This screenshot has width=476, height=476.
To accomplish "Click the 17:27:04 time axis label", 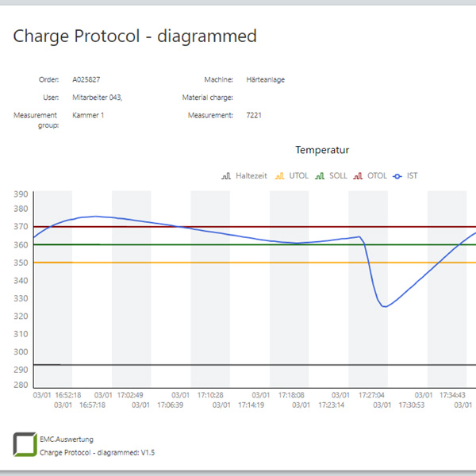I will point(370,394).
